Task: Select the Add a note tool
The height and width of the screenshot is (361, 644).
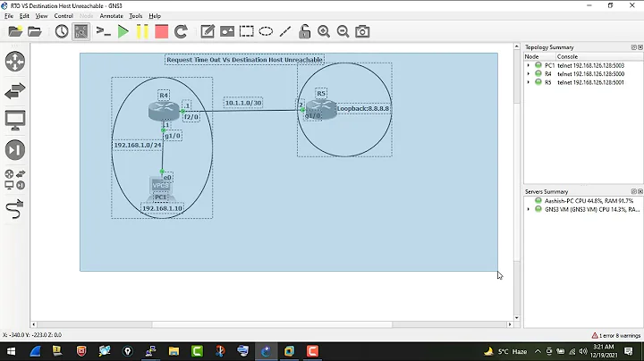Action: point(208,31)
